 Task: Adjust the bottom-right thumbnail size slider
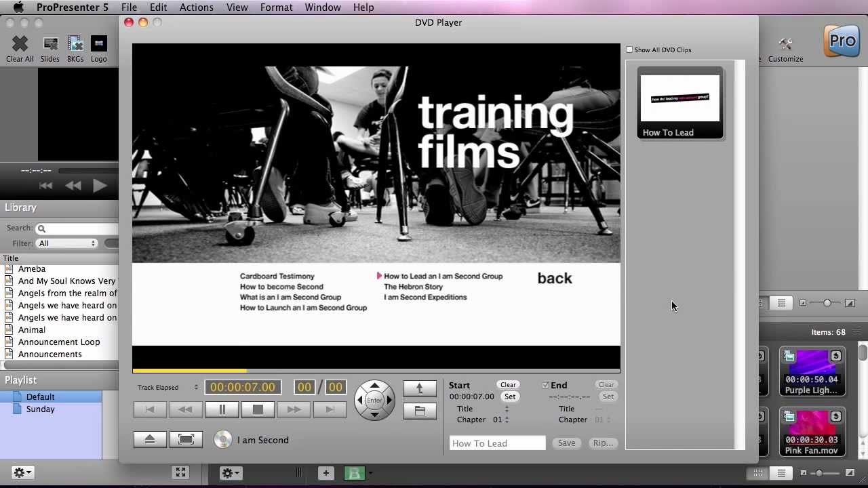click(x=827, y=473)
